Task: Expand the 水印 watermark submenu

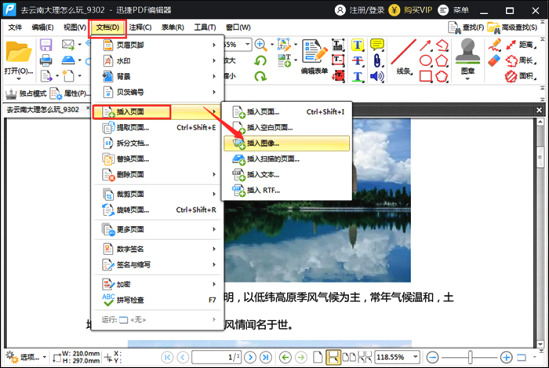Action: pyautogui.click(x=158, y=61)
